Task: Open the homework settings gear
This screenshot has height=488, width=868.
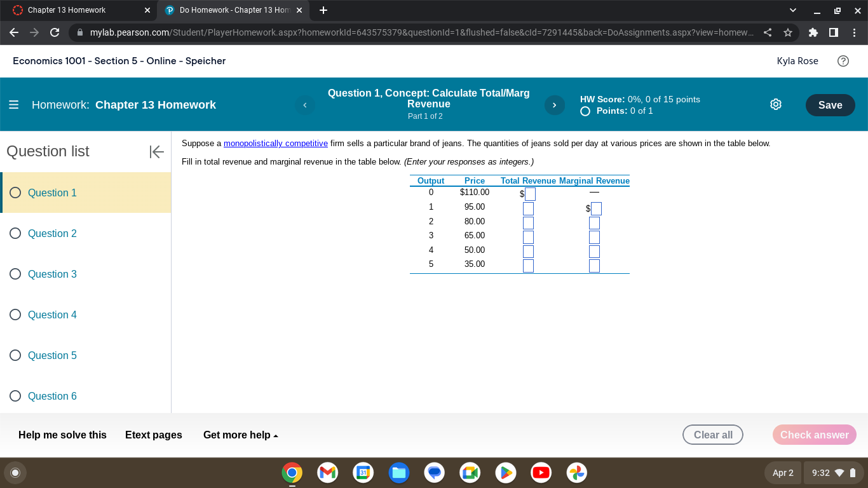Action: point(776,104)
